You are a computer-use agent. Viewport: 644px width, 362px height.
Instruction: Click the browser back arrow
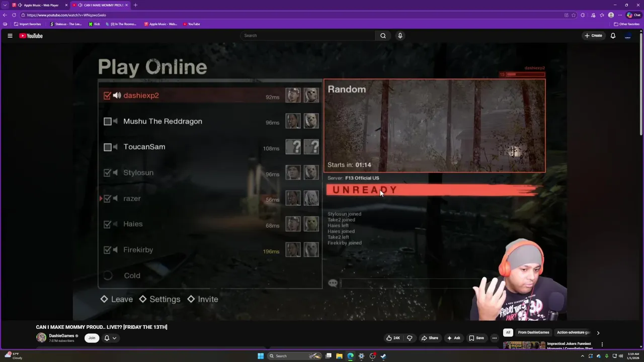(x=5, y=15)
